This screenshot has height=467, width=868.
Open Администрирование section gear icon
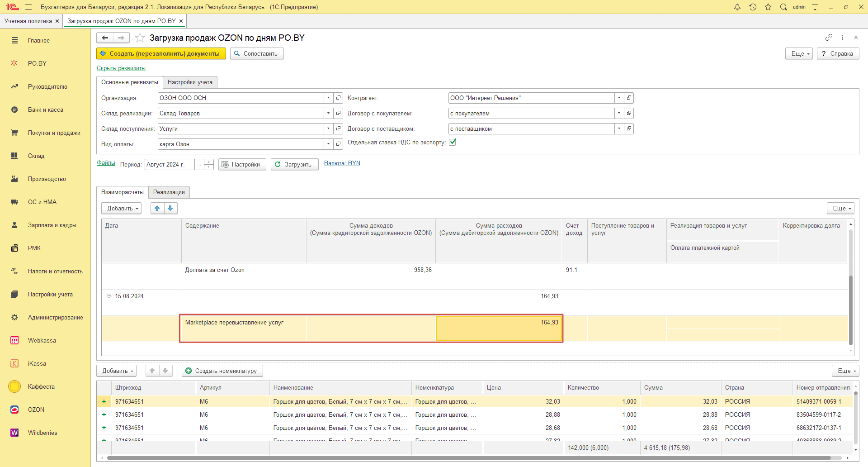pyautogui.click(x=14, y=317)
